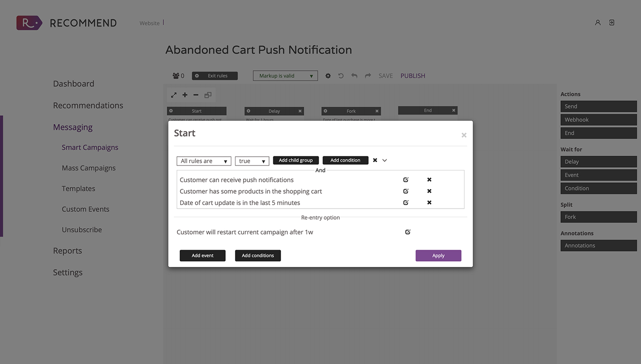The image size is (641, 364).
Task: Remove the rule group with X icon
Action: [x=375, y=160]
